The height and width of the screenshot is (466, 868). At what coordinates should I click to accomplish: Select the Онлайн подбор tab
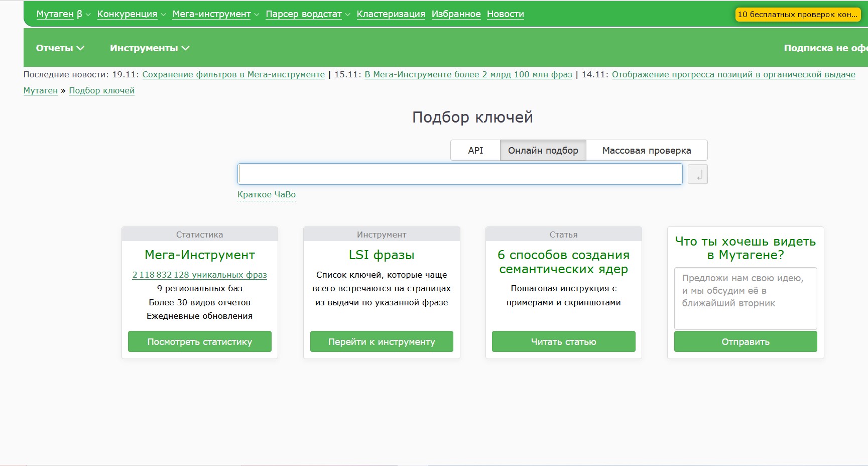[x=543, y=151]
